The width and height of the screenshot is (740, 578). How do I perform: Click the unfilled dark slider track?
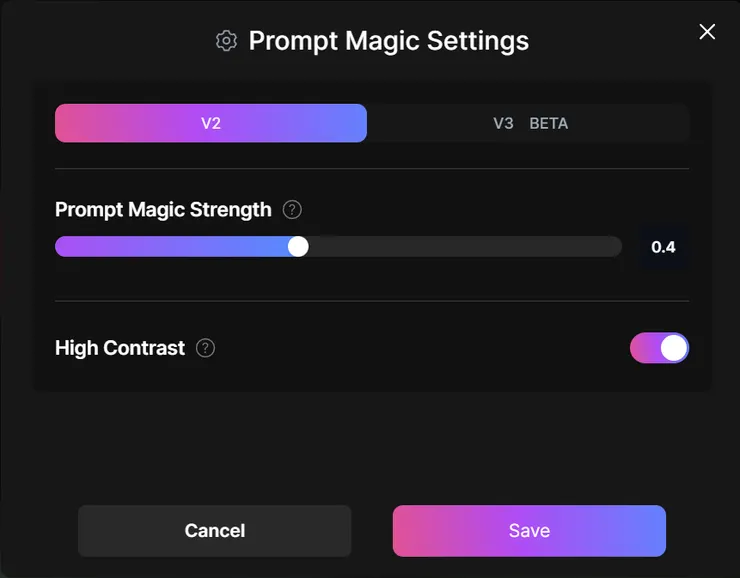tap(460, 246)
